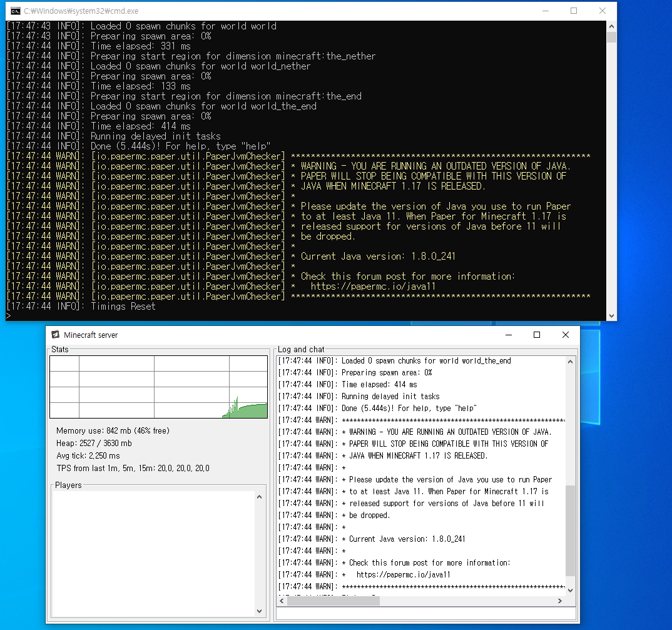The height and width of the screenshot is (630, 672).
Task: Close the cmd.exe window
Action: 603,11
